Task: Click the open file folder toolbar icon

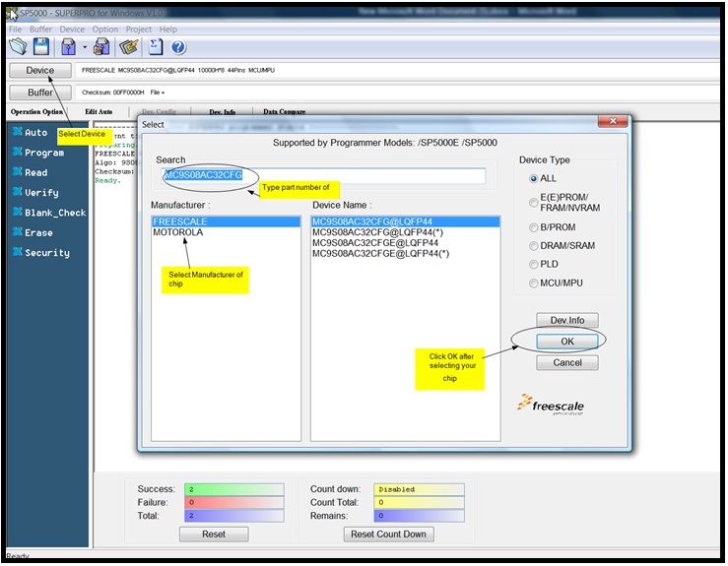Action: [x=18, y=46]
